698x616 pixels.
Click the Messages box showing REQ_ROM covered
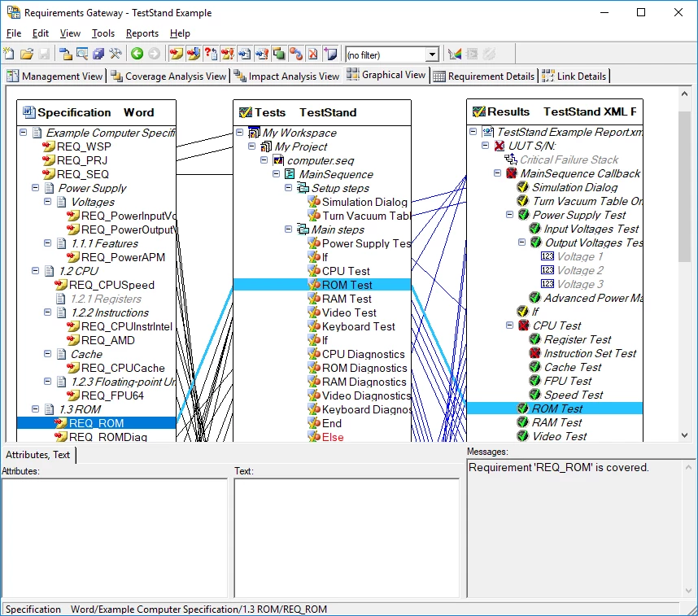(581, 528)
